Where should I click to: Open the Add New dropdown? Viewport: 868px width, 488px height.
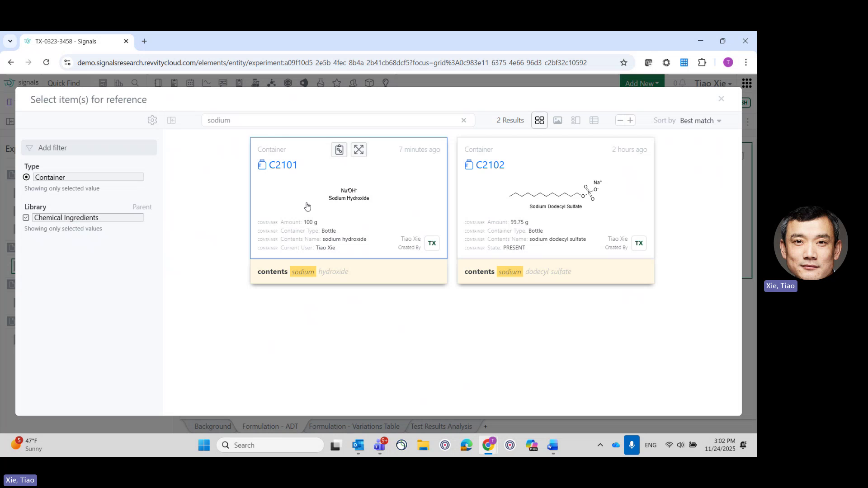pos(642,83)
